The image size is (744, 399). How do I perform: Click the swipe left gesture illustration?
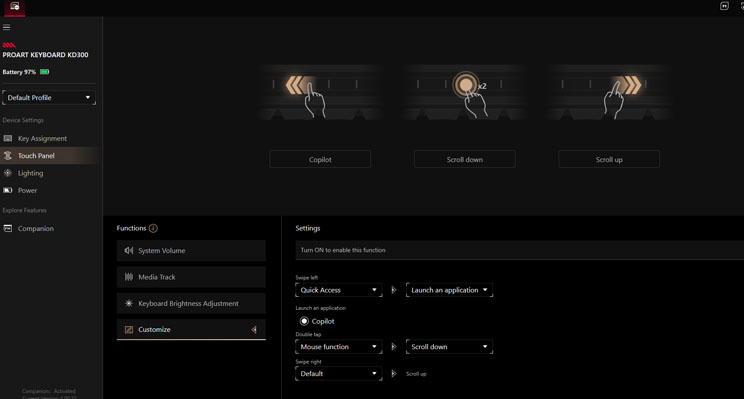[x=320, y=93]
